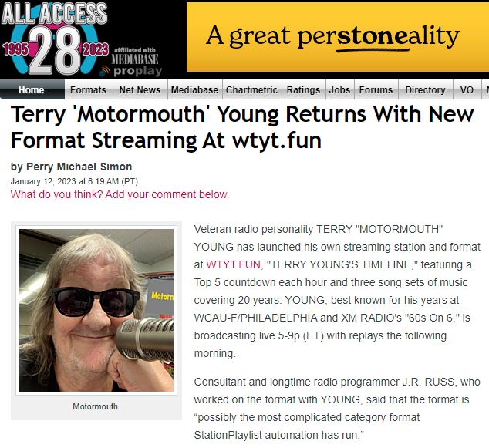Image resolution: width=489 pixels, height=448 pixels.
Task: Open the Net News menu item
Action: click(140, 89)
